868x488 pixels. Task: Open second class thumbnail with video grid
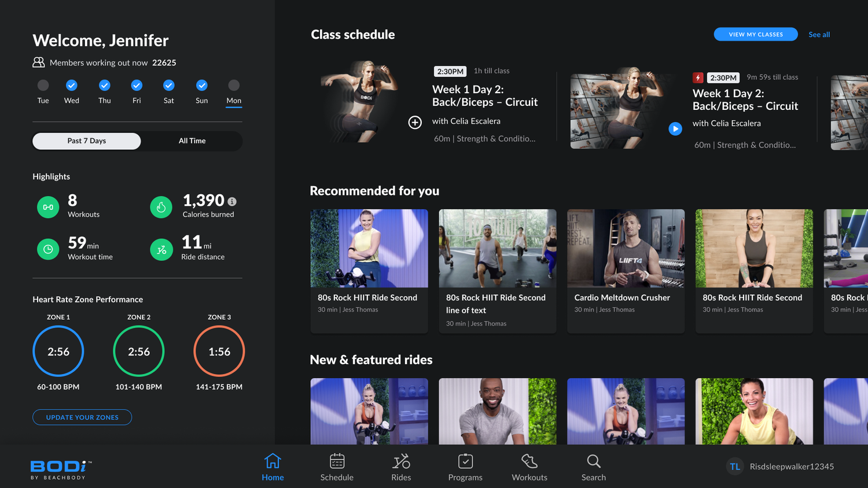tap(622, 108)
